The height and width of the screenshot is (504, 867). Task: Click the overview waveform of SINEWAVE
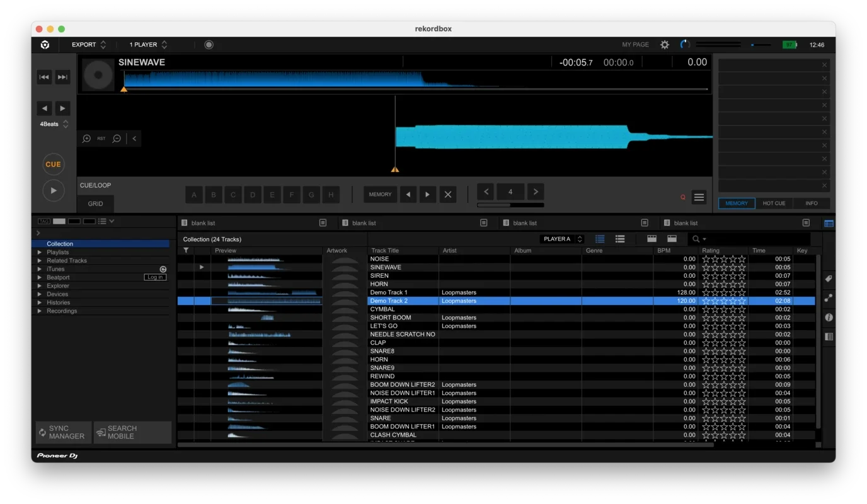[x=416, y=79]
